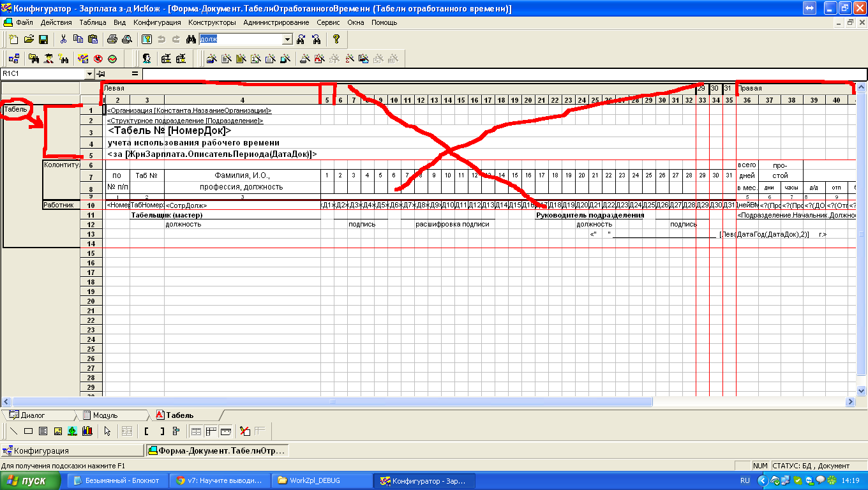This screenshot has width=868, height=490.
Task: Click the horizontal scrollbar thumb
Action: pos(331,402)
